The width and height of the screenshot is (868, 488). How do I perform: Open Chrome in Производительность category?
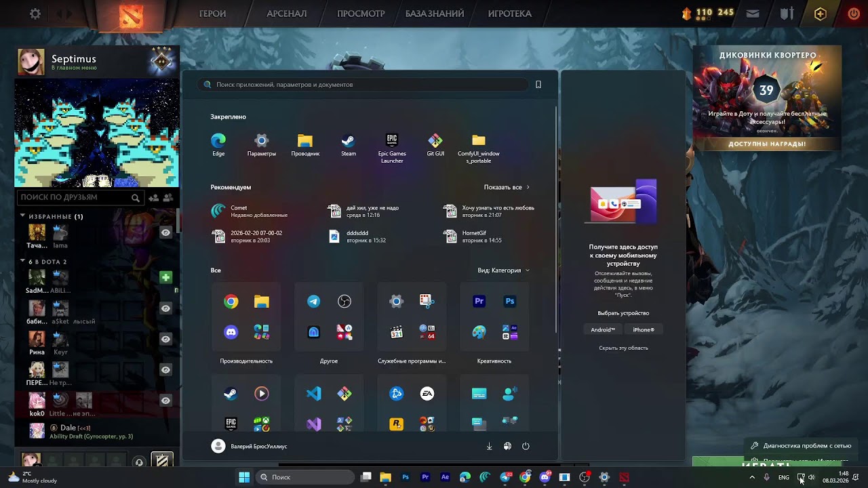coord(231,302)
